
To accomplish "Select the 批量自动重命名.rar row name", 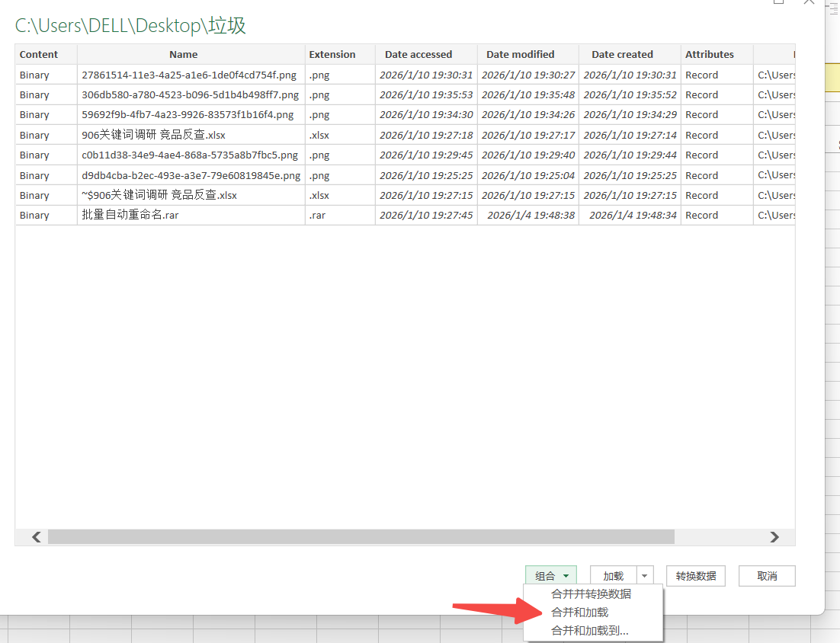I will pyautogui.click(x=130, y=215).
